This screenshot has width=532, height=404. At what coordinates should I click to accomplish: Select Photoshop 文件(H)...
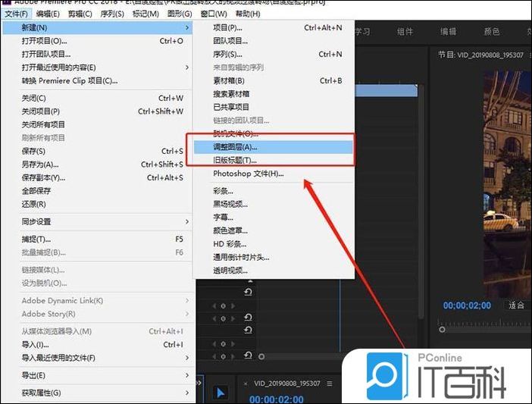click(274, 174)
